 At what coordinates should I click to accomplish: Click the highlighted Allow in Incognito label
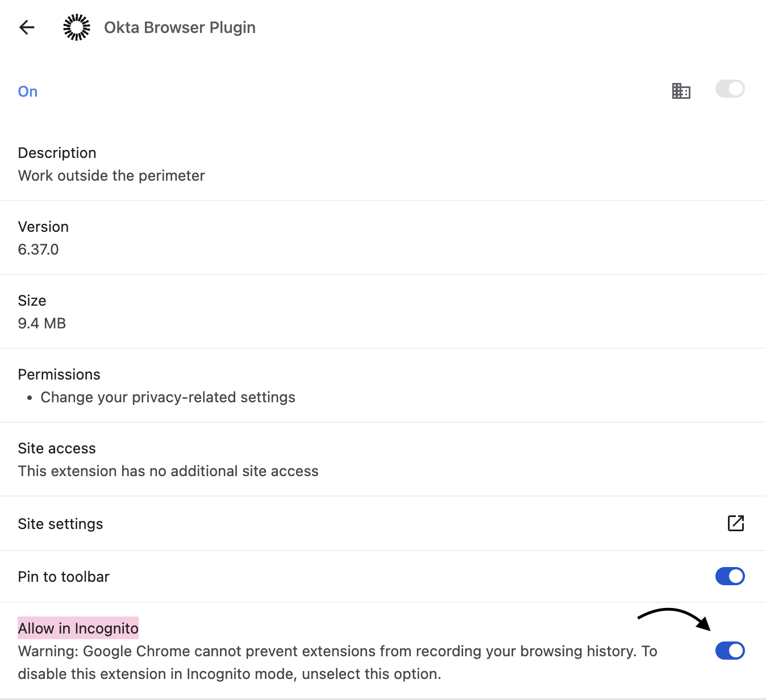78,628
